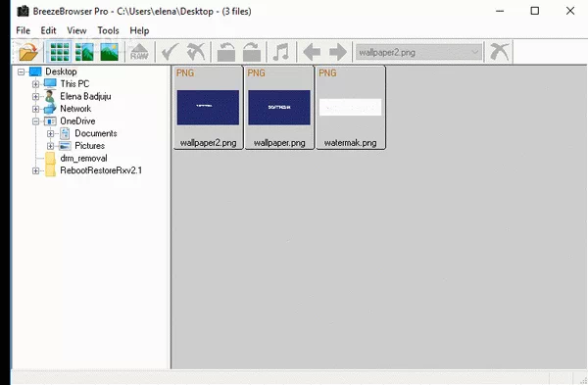Select This PC in the folder tree
The image size is (588, 385).
click(x=74, y=84)
